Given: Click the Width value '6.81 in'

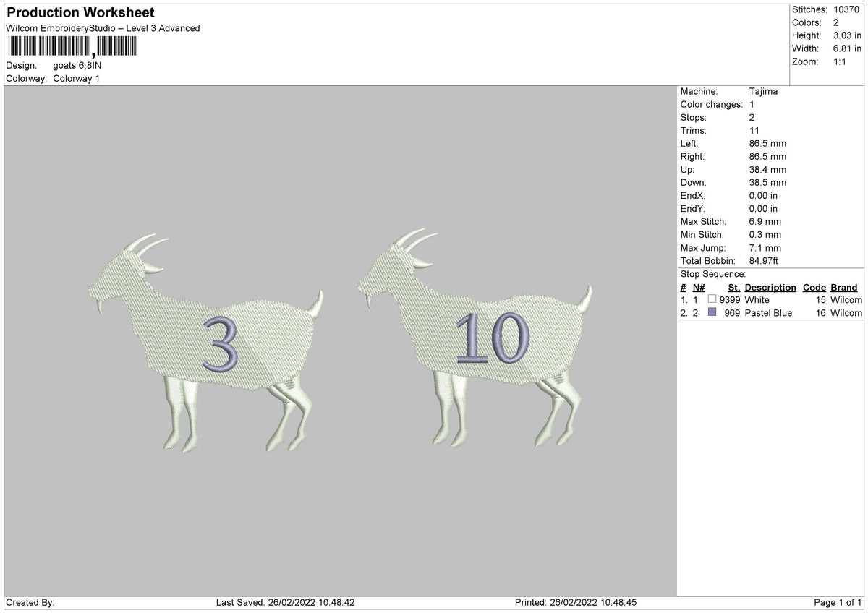Looking at the screenshot, I should click(847, 48).
